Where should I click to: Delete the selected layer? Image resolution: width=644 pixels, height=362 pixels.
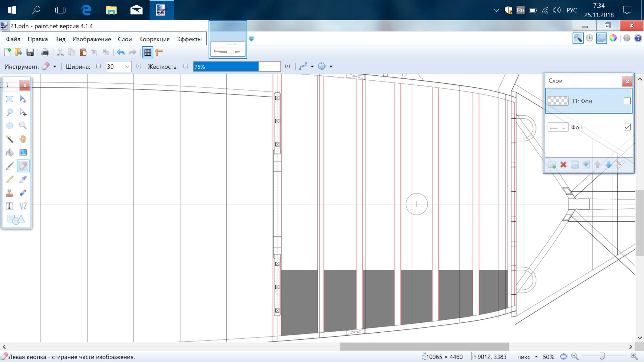point(563,165)
